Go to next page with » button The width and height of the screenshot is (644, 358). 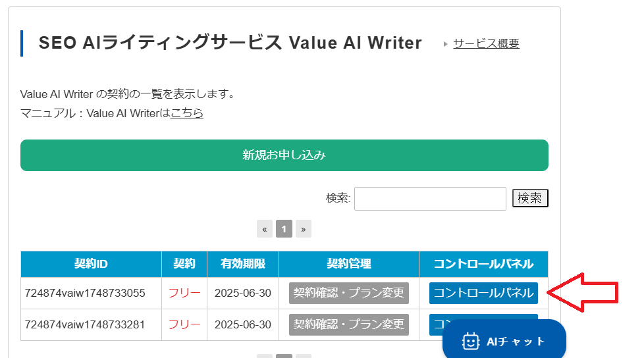304,229
